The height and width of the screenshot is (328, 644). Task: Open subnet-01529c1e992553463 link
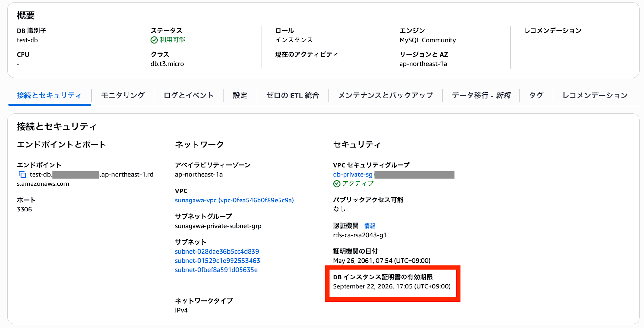coord(217,261)
